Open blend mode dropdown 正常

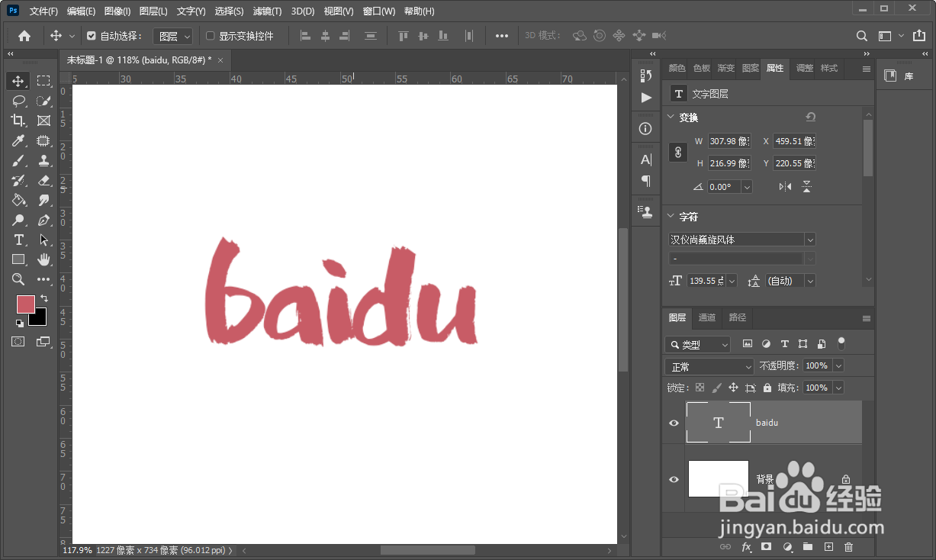pos(709,367)
